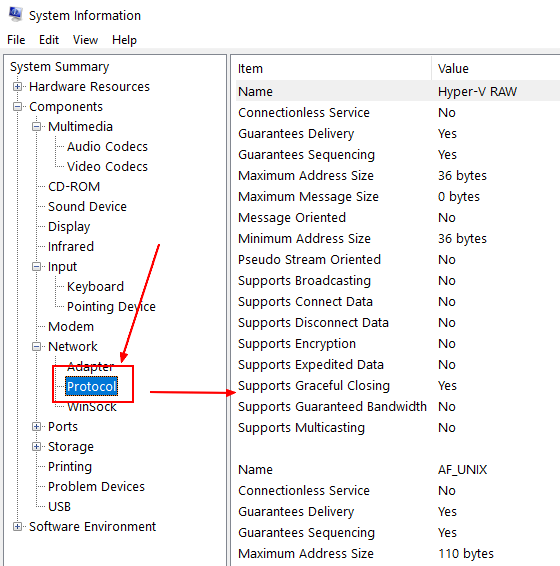This screenshot has height=566, width=560.
Task: Collapse the Components tree node
Action: pyautogui.click(x=17, y=106)
